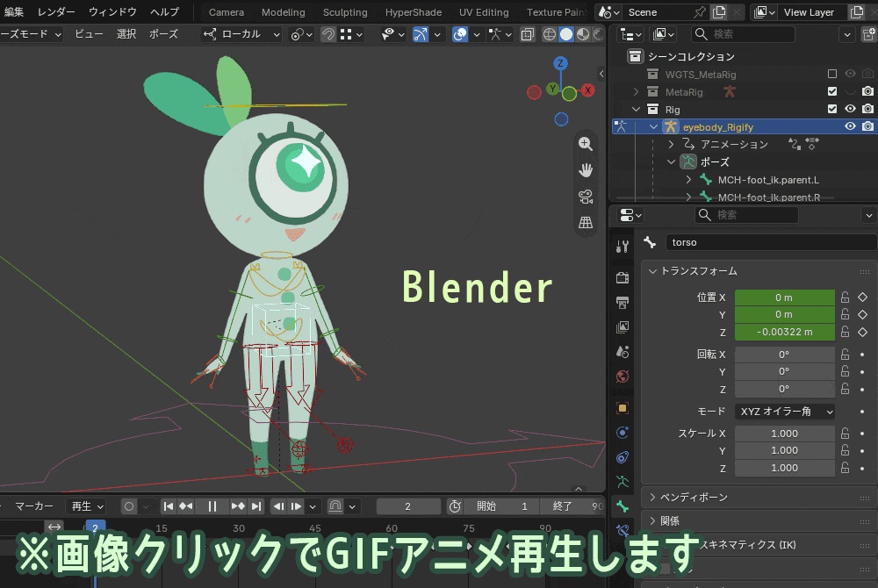Image resolution: width=878 pixels, height=588 pixels.
Task: Open the Pose menu in the viewport header
Action: coord(163,34)
